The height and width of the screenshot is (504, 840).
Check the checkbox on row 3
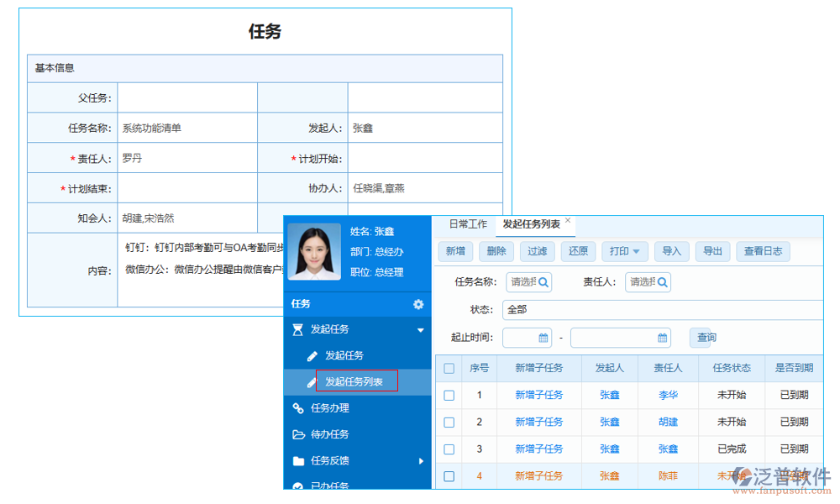pyautogui.click(x=449, y=449)
